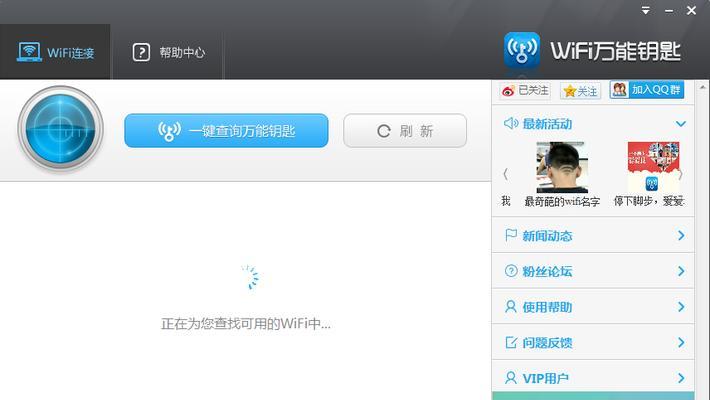Click the 使用帮助 label

(x=547, y=307)
